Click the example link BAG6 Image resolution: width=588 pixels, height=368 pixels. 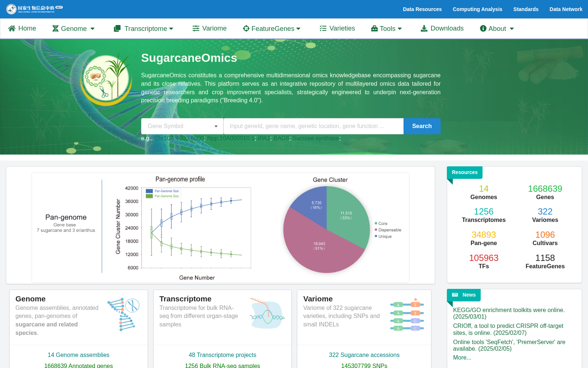point(281,138)
